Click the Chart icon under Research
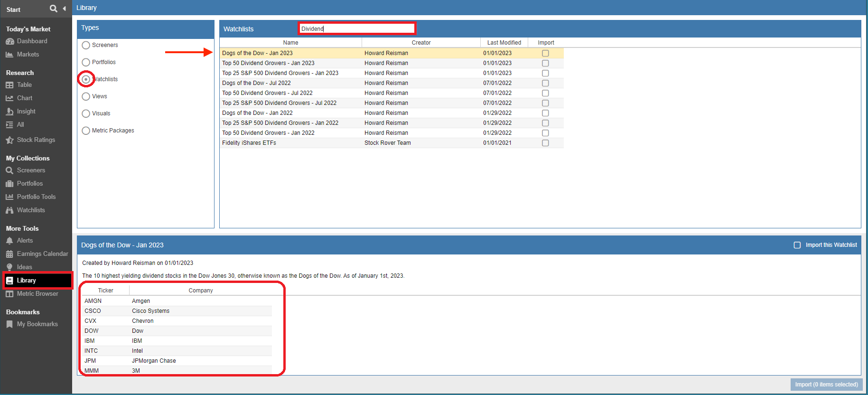 click(9, 98)
